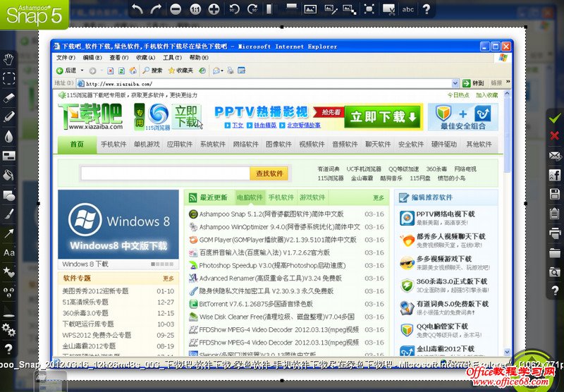The width and height of the screenshot is (564, 392).
Task: Rotate image 90 degrees clockwise
Action: point(252,9)
